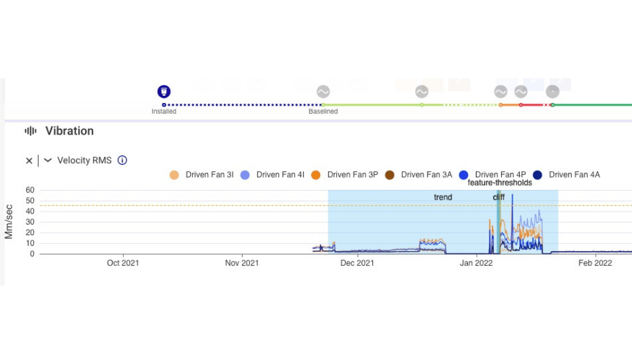The height and width of the screenshot is (364, 632).
Task: Click the Installed sensor icon on timeline
Action: tap(164, 92)
